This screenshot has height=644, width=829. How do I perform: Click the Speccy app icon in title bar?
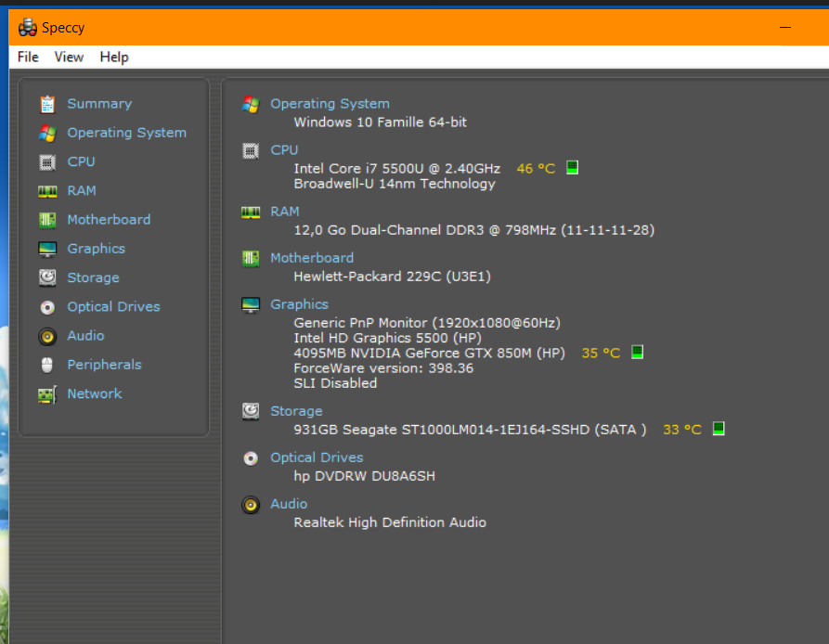click(x=28, y=28)
